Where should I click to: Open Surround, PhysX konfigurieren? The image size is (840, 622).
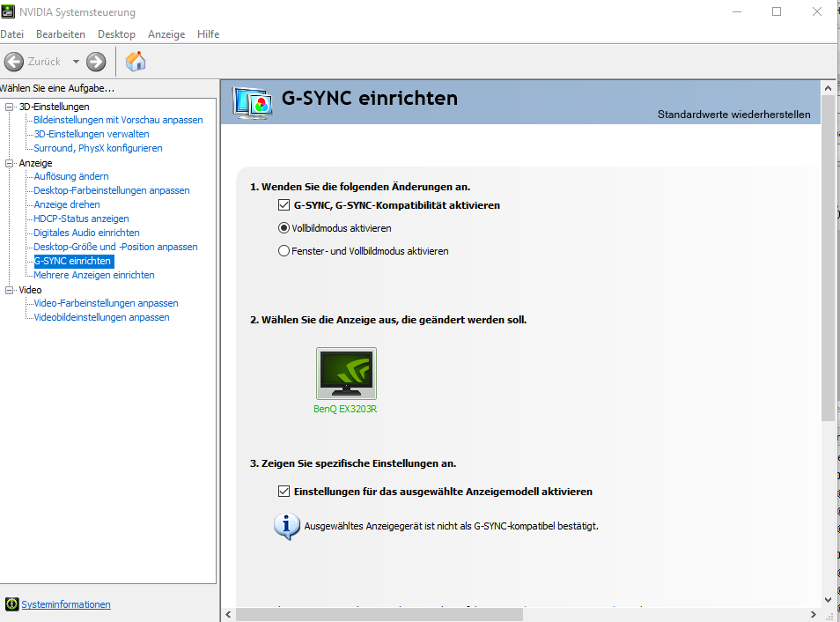coord(98,148)
